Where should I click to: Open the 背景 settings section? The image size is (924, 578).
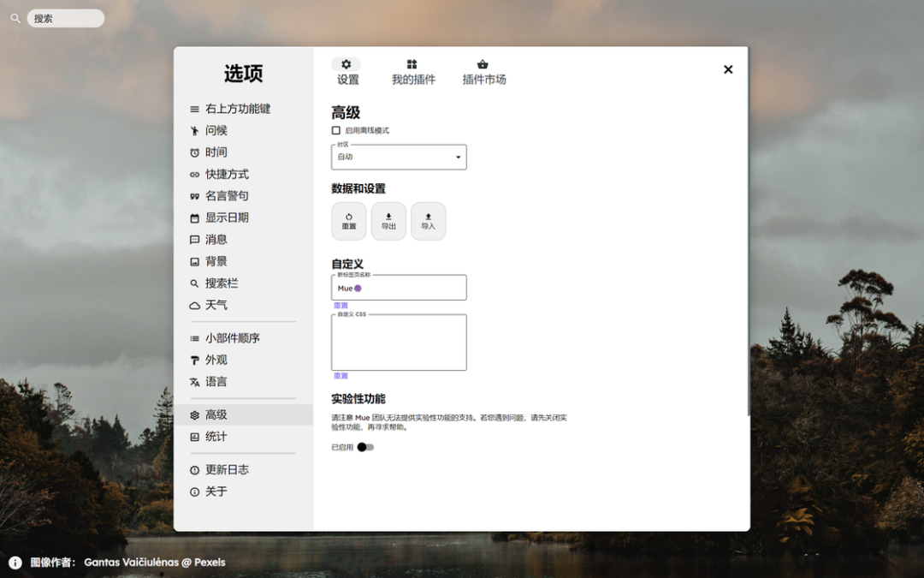[x=243, y=262]
